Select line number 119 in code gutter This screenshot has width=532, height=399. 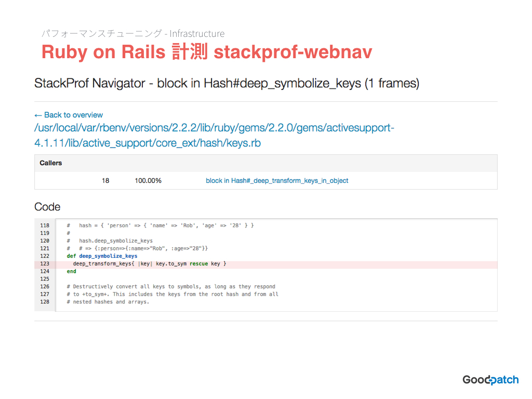tap(45, 233)
